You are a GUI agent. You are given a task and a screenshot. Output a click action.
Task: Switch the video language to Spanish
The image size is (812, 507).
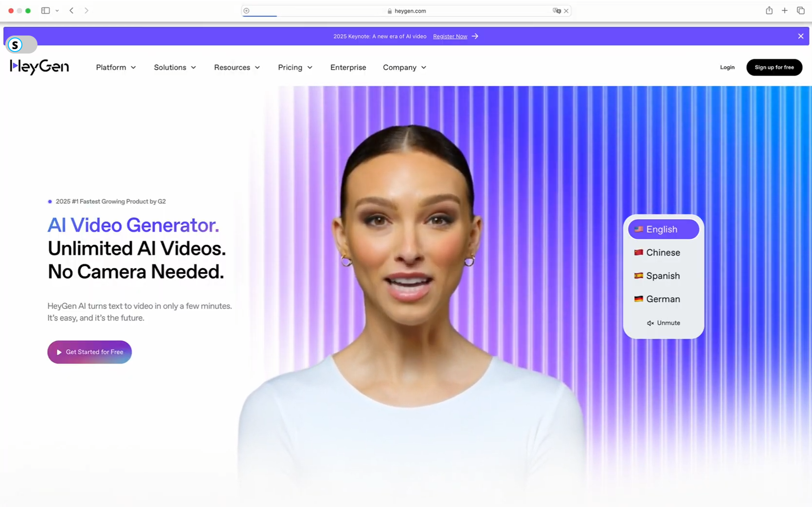(663, 276)
